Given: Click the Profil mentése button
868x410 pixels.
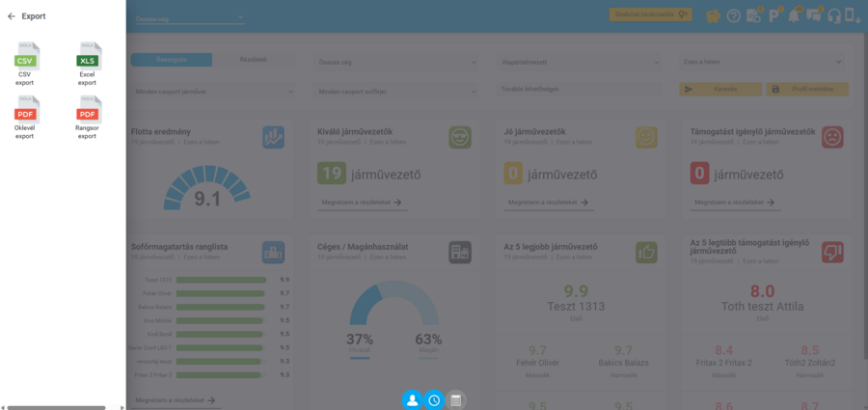Looking at the screenshot, I should click(x=807, y=89).
